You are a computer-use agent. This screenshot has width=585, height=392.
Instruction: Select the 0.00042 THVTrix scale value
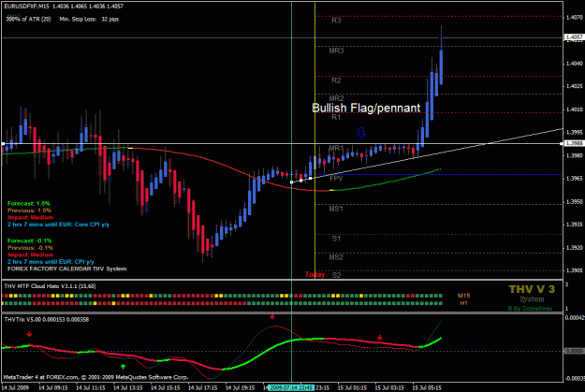pos(575,318)
